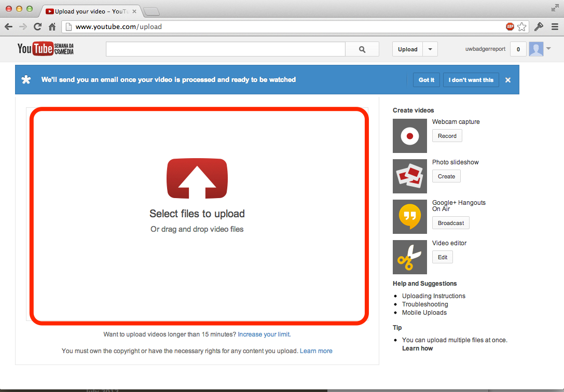Click the Got it button

click(426, 79)
